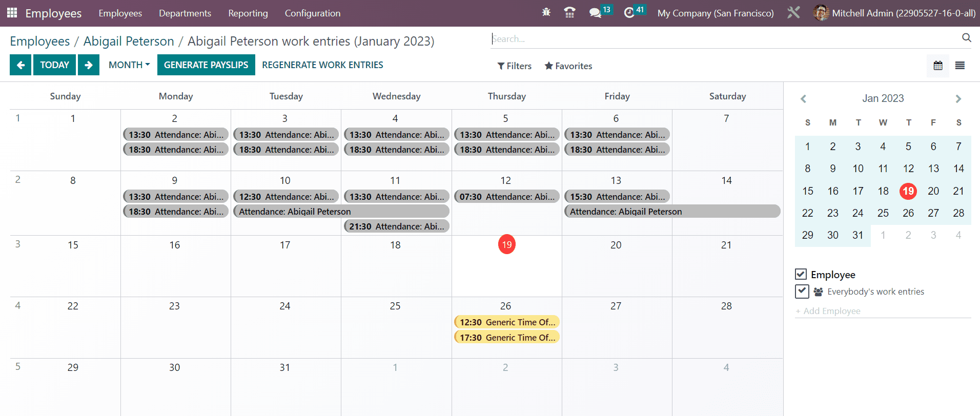Open the apps grid menu icon
The image size is (980, 416).
tap(12, 13)
